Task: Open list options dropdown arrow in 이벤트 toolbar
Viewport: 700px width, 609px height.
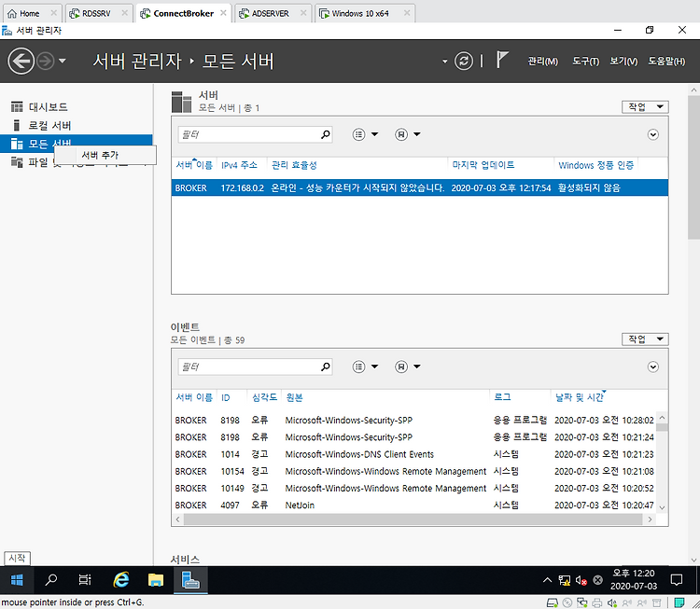Action: coord(374,367)
